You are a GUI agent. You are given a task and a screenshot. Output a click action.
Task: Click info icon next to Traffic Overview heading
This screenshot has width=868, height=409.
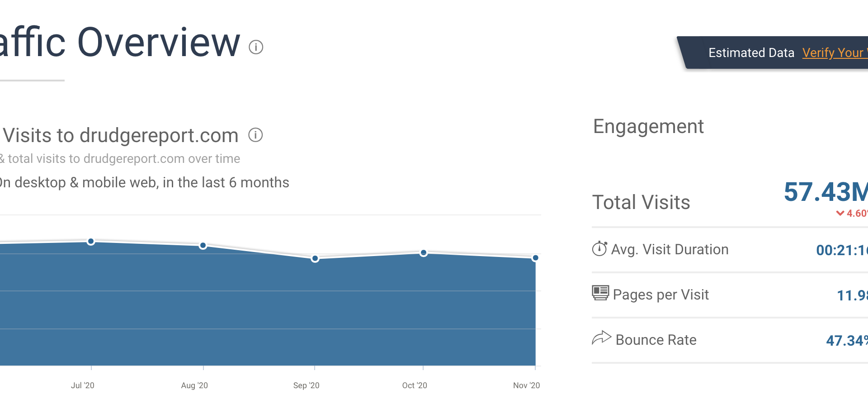pos(256,47)
